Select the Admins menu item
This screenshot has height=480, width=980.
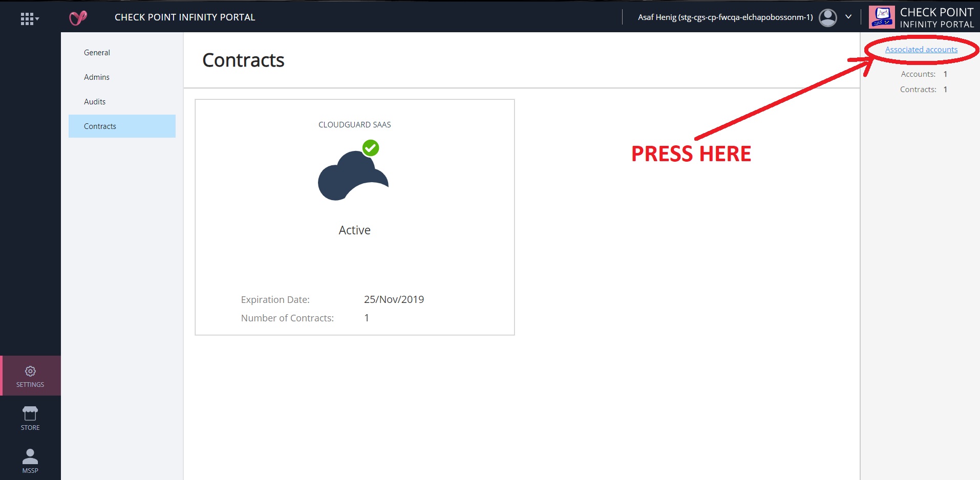coord(97,77)
